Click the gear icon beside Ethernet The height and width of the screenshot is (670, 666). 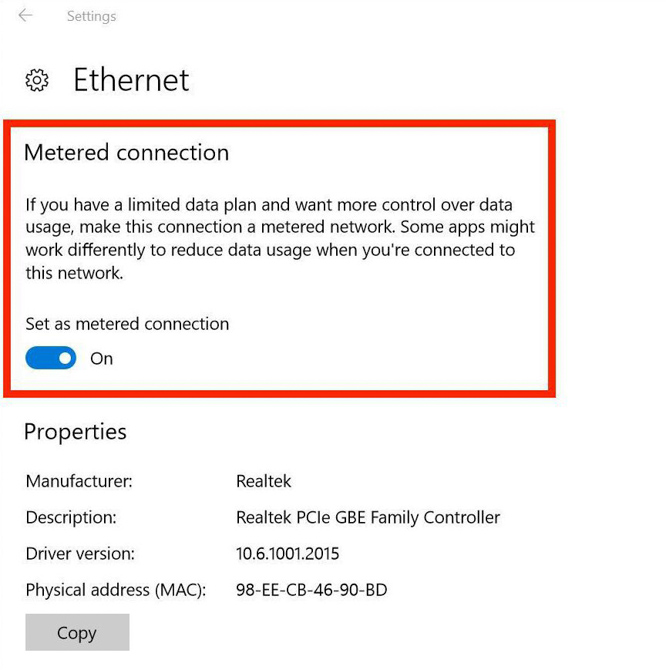(x=37, y=80)
